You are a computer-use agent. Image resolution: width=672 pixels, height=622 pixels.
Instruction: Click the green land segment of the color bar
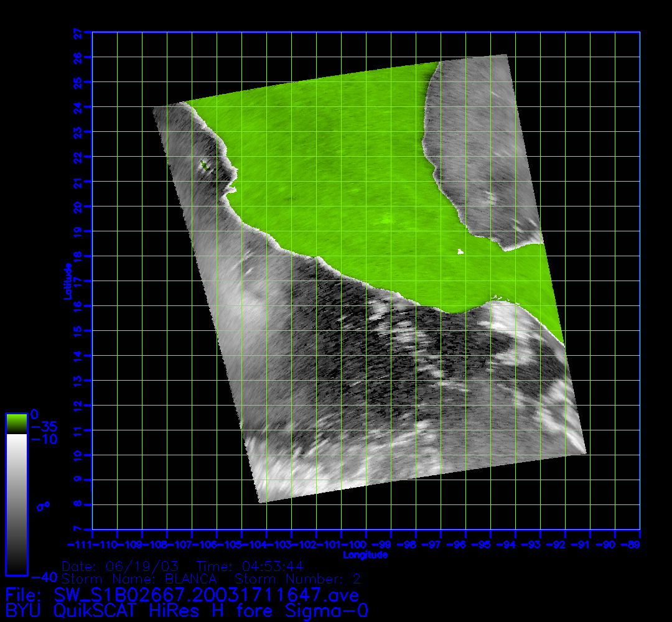[16, 423]
